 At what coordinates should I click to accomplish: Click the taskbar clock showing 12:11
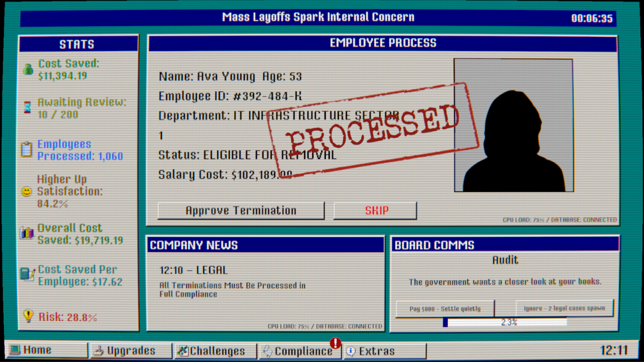[x=613, y=351]
